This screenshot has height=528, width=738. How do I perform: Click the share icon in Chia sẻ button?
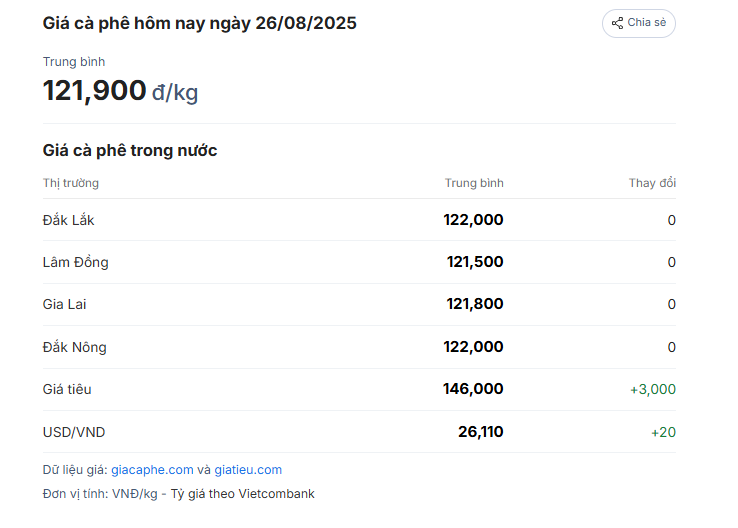pyautogui.click(x=617, y=23)
